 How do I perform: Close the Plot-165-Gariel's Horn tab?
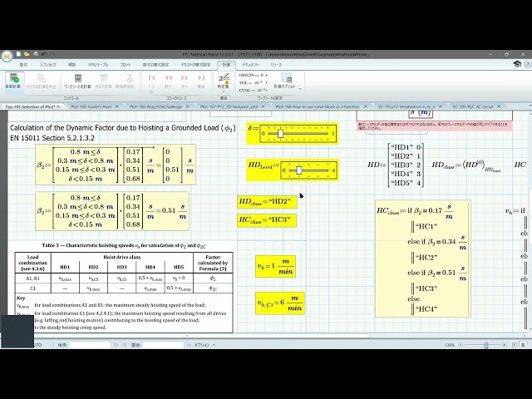117,106
